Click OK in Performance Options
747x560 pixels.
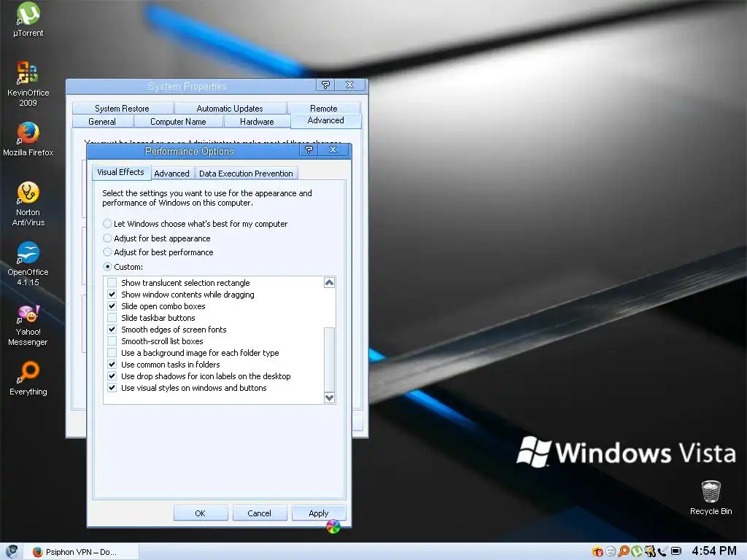200,513
